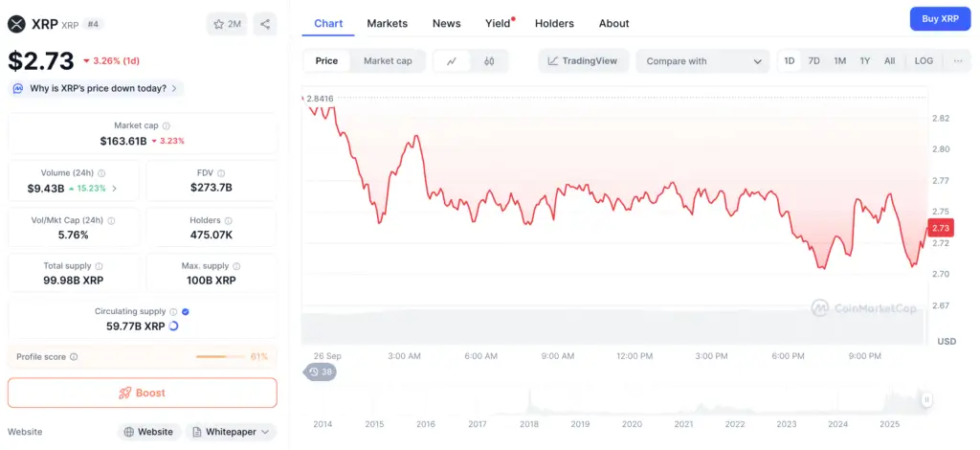Select the line chart type icon
Image resolution: width=980 pixels, height=450 pixels.
point(452,61)
